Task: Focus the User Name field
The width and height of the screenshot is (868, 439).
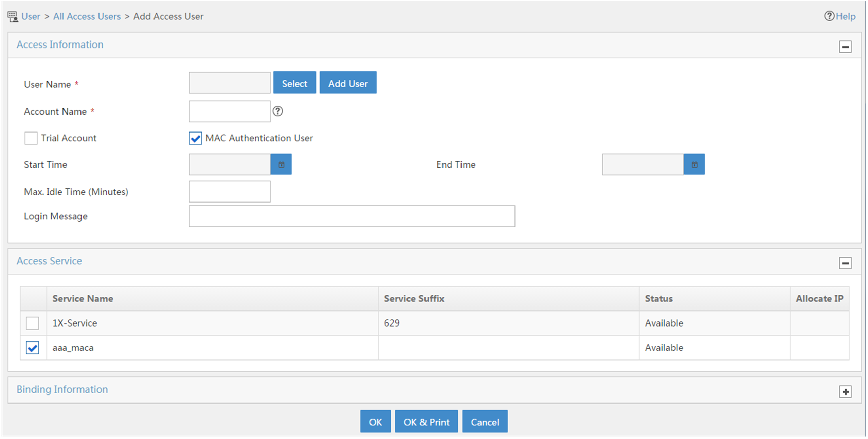Action: coord(230,83)
